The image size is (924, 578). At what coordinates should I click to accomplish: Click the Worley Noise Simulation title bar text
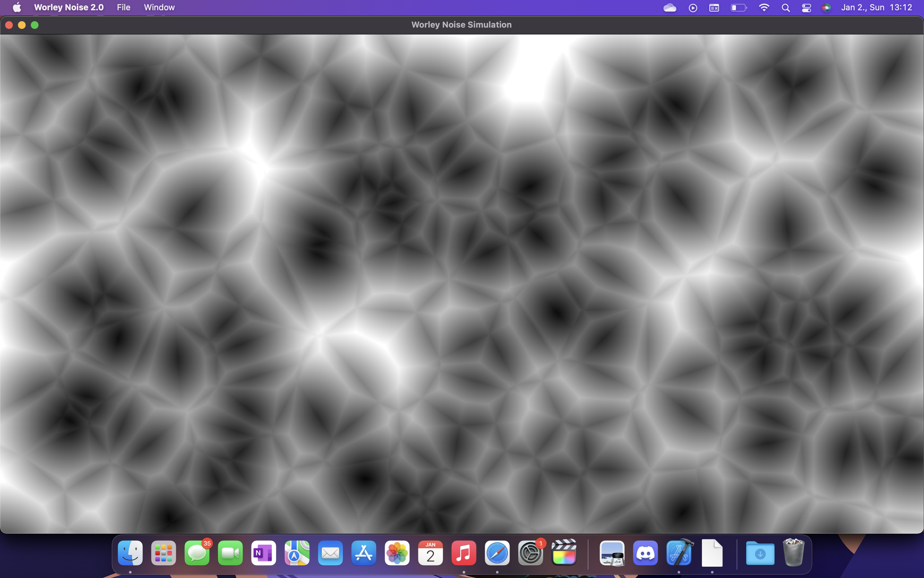461,25
